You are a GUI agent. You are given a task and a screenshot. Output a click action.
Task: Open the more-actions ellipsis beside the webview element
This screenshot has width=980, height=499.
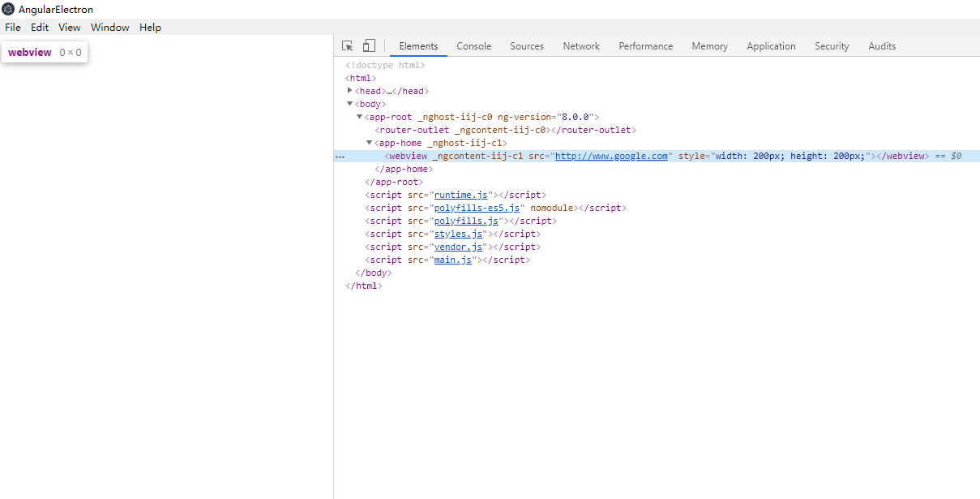click(339, 155)
